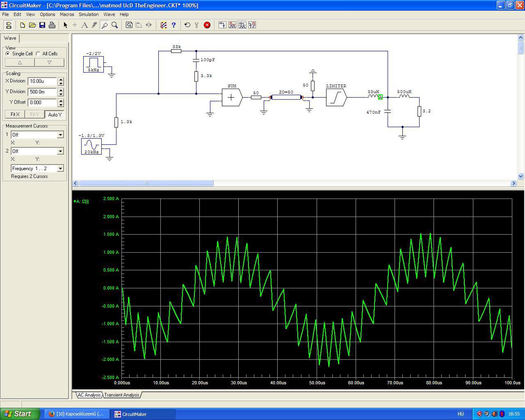Click the red security shield tray icon
The height and width of the screenshot is (420, 525).
[x=479, y=414]
